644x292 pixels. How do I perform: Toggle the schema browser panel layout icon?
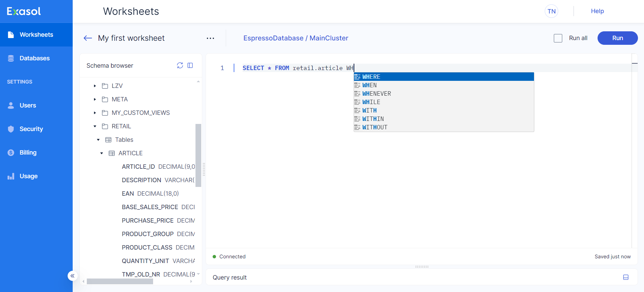click(190, 65)
